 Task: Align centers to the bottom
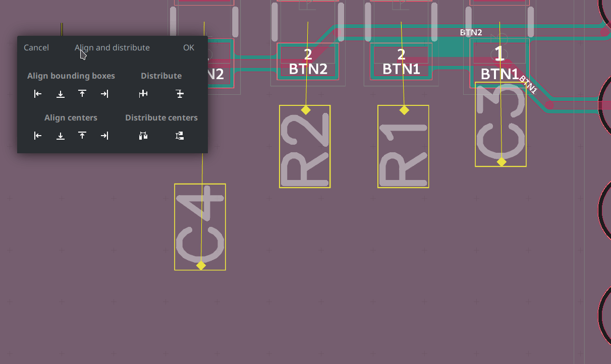click(x=61, y=136)
